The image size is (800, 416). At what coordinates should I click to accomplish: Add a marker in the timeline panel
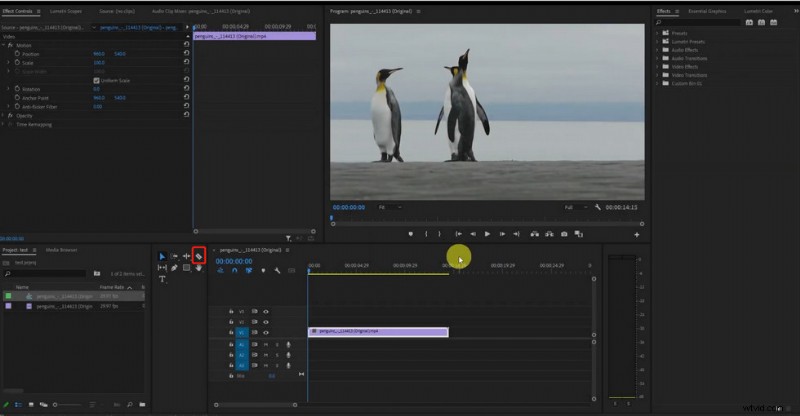coord(263,271)
